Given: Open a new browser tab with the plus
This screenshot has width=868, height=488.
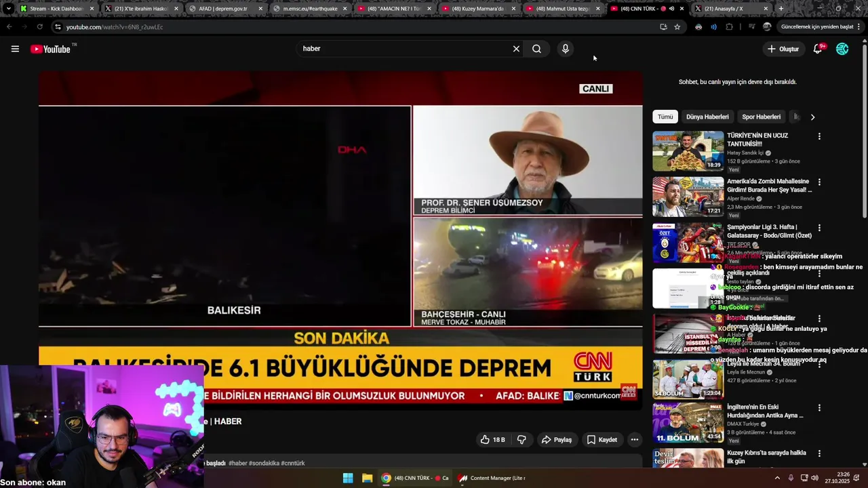Looking at the screenshot, I should (x=781, y=9).
